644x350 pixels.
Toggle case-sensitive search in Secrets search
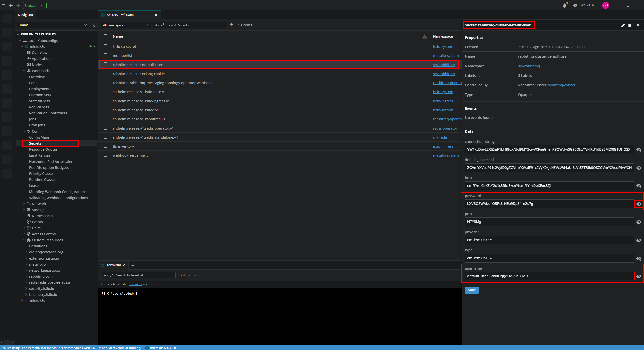tap(157, 25)
